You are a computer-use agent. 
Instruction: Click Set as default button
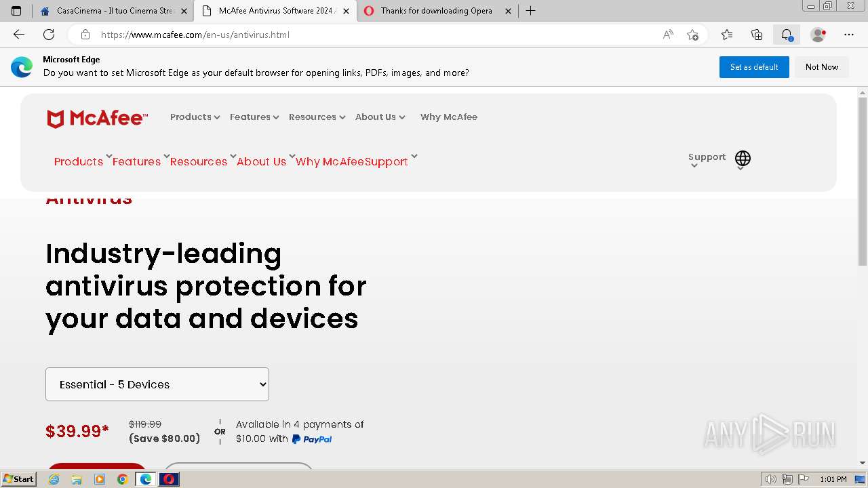pos(754,67)
